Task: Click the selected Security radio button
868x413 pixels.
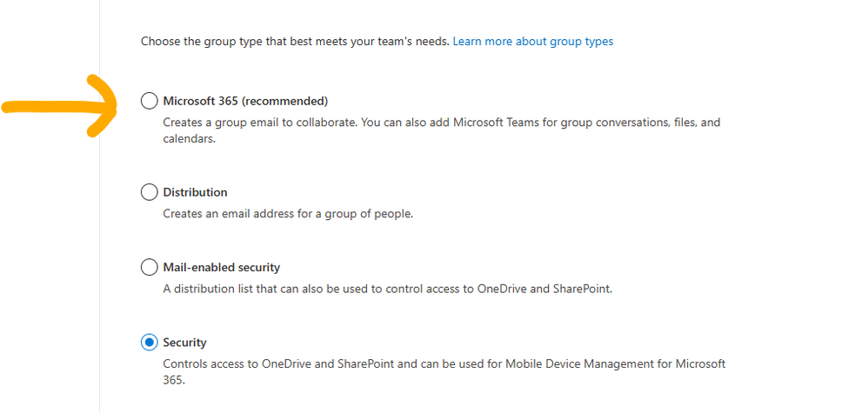Action: [x=149, y=343]
